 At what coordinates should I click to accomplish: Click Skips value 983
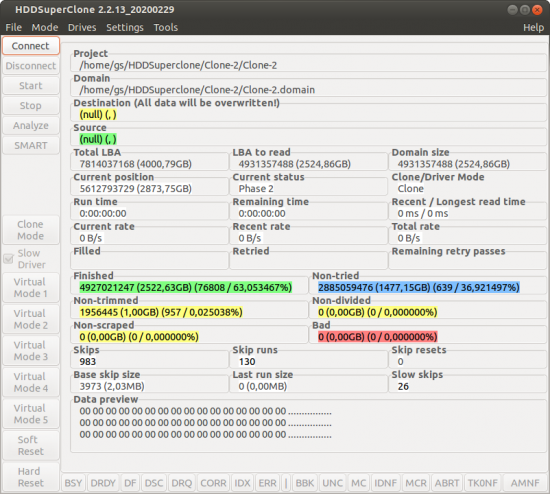click(x=88, y=362)
